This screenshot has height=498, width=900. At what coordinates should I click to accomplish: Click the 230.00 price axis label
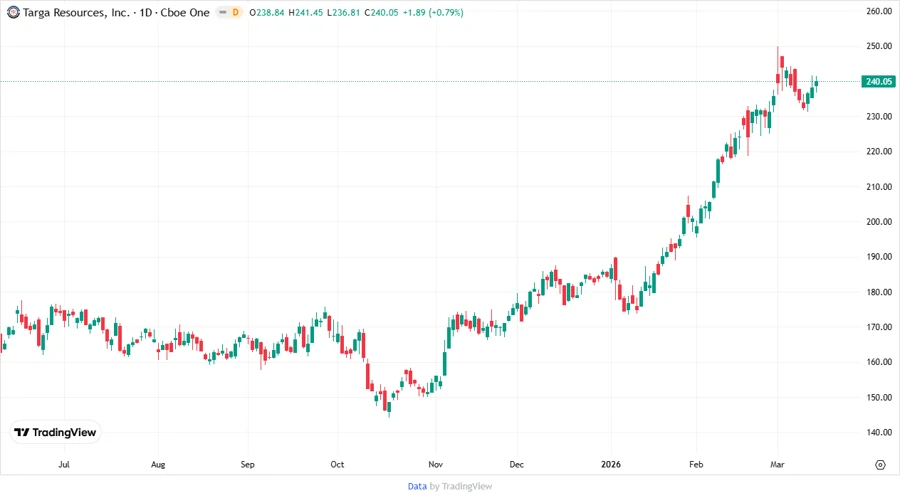(879, 116)
